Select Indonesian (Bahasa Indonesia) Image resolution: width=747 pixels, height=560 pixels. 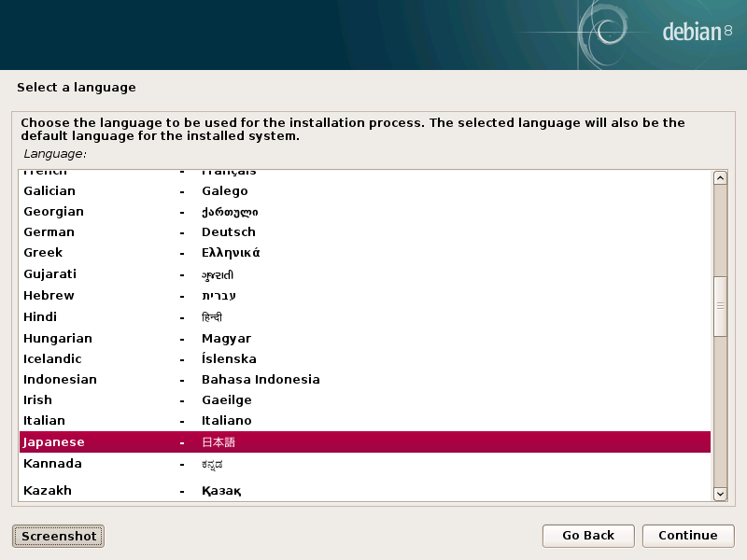click(60, 380)
